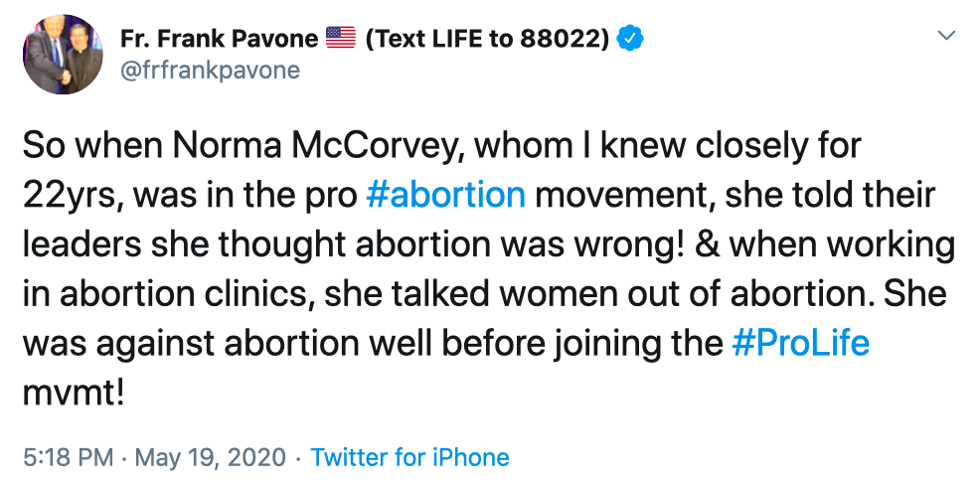The image size is (980, 482).
Task: Click the "(Text LIFE to 88022)" name text
Action: pyautogui.click(x=487, y=40)
